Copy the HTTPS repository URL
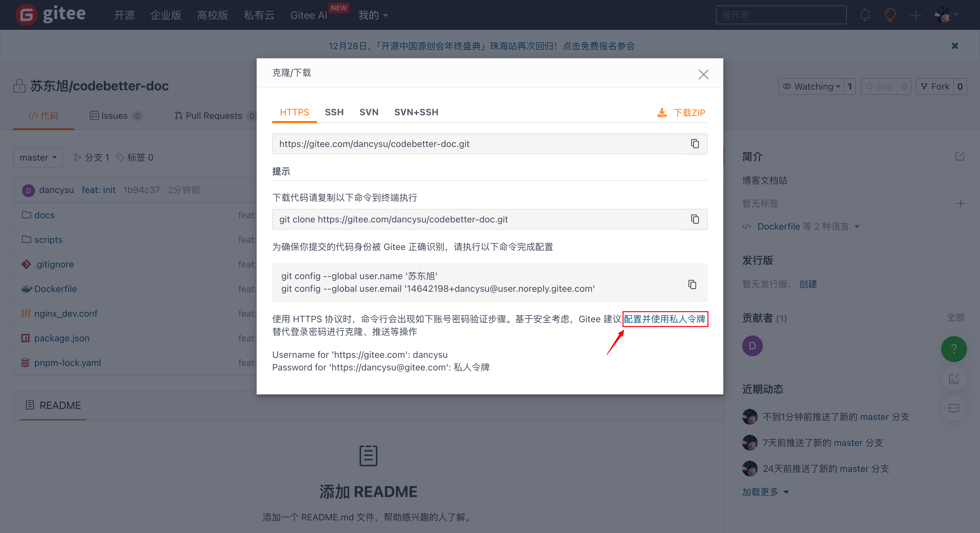The height and width of the screenshot is (533, 980). [695, 144]
